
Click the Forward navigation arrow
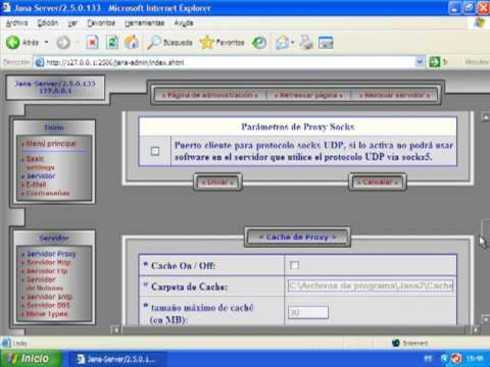coord(63,43)
